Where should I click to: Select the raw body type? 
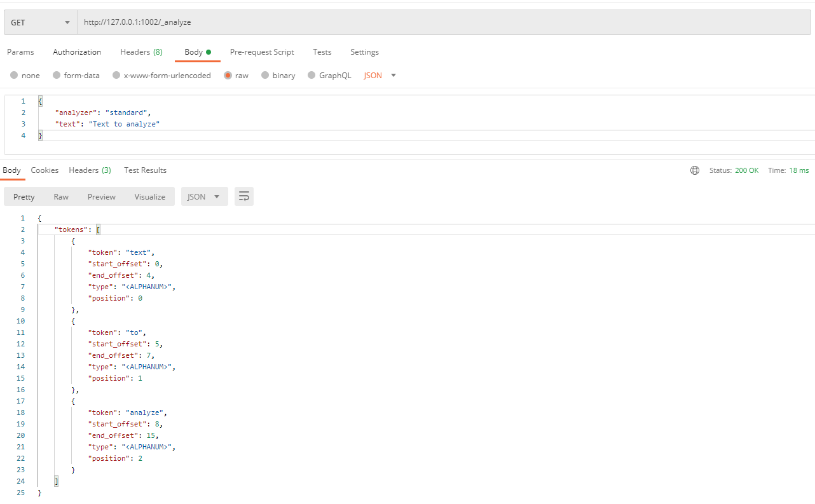click(x=236, y=75)
